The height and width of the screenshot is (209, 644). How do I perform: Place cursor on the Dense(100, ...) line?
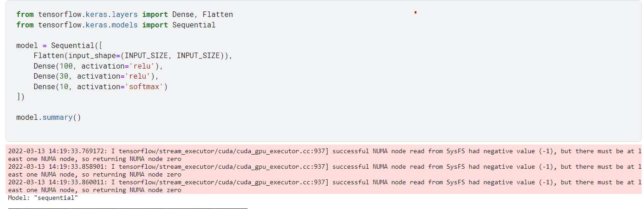98,66
